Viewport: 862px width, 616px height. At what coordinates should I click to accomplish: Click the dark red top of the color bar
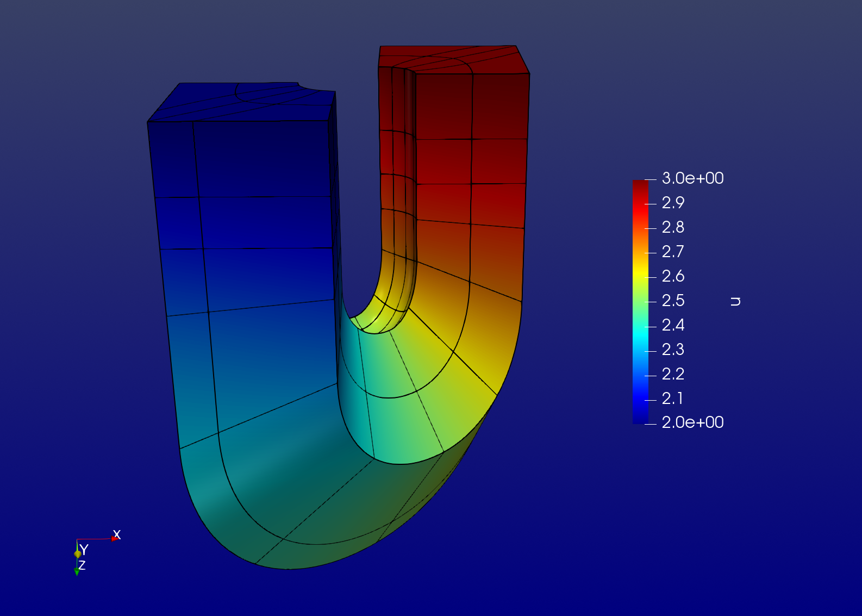click(640, 185)
